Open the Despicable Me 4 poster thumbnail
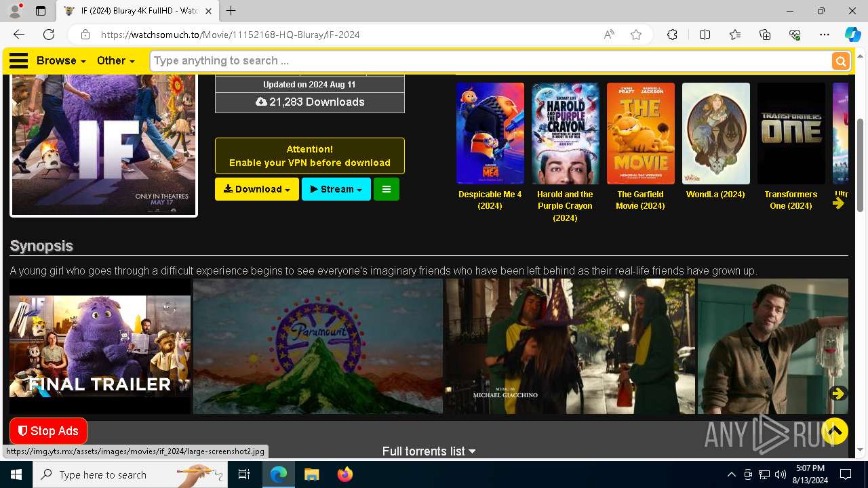 490,134
